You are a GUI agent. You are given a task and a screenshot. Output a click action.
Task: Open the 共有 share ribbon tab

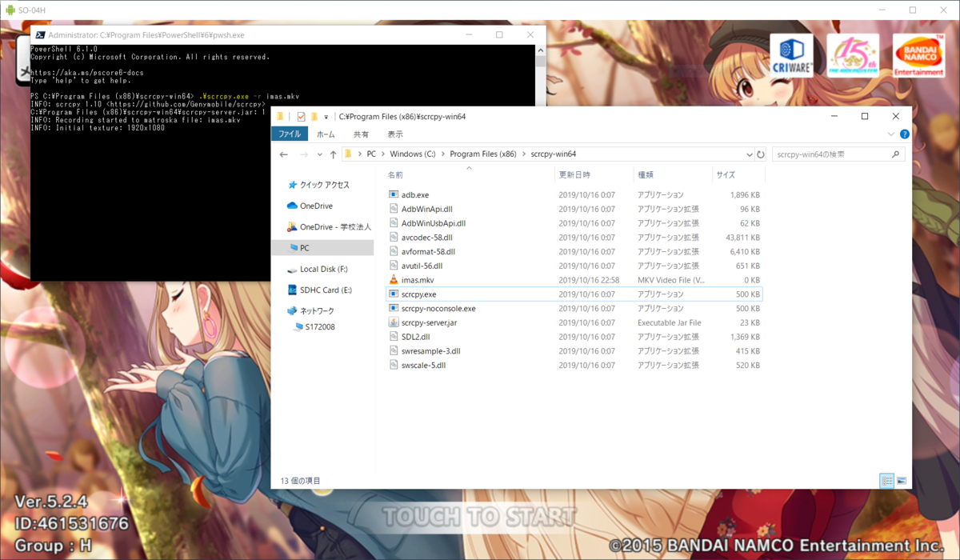tap(362, 134)
